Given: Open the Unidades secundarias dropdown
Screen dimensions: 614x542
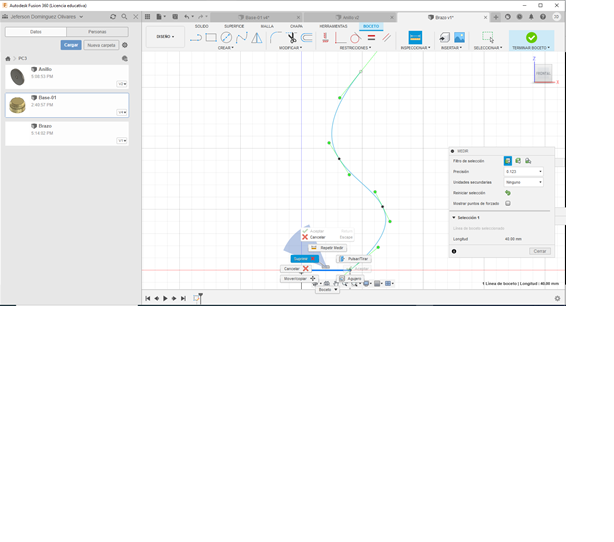Looking at the screenshot, I should pos(523,182).
